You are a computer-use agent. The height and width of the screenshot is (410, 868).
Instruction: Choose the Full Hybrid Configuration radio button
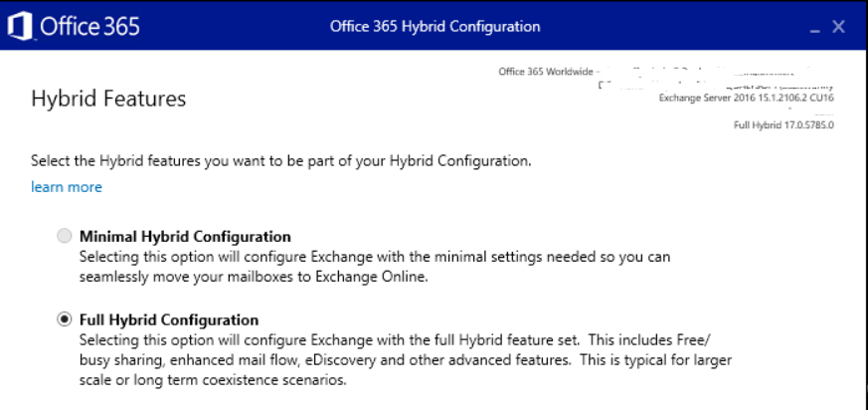tap(65, 319)
